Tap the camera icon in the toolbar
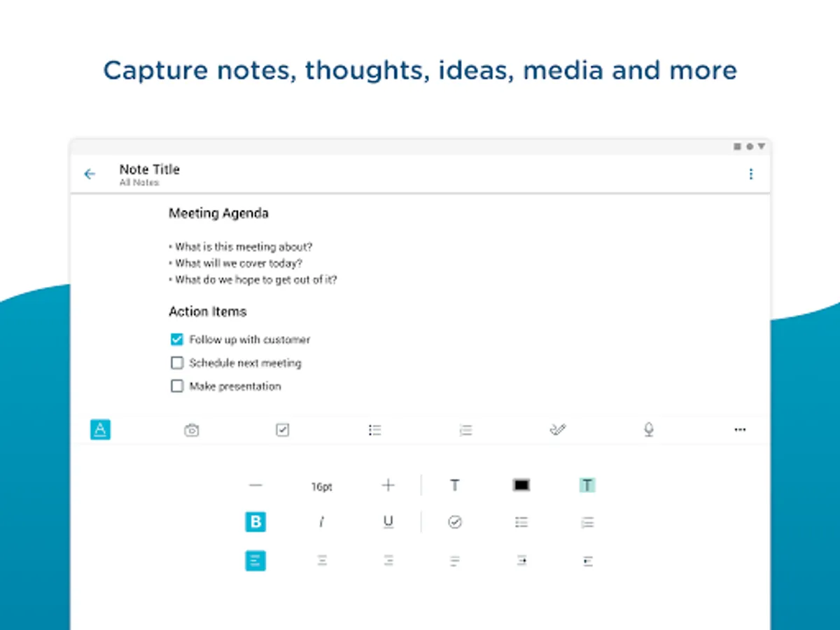840x630 pixels. pos(191,430)
